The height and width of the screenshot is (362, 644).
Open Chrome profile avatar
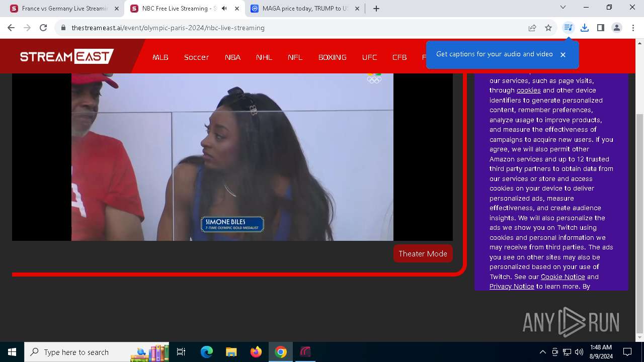617,28
